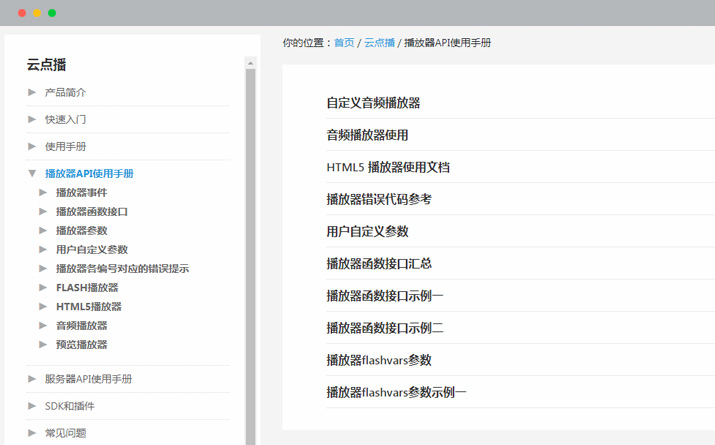Open 播放器flashvars参数 article link

click(x=379, y=360)
